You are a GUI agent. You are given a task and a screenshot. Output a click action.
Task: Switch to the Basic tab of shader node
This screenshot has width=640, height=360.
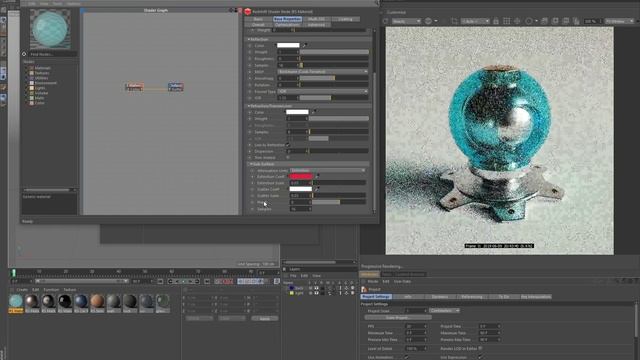(x=258, y=19)
